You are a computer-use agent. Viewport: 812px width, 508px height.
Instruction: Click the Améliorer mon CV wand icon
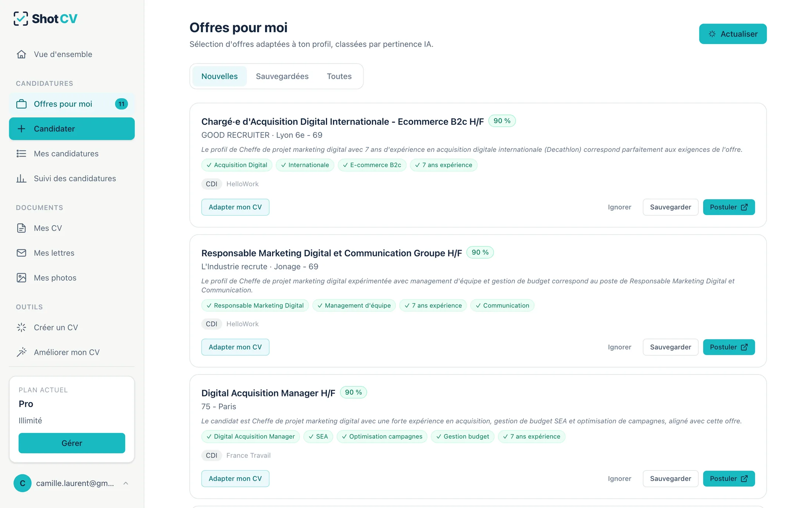[21, 352]
